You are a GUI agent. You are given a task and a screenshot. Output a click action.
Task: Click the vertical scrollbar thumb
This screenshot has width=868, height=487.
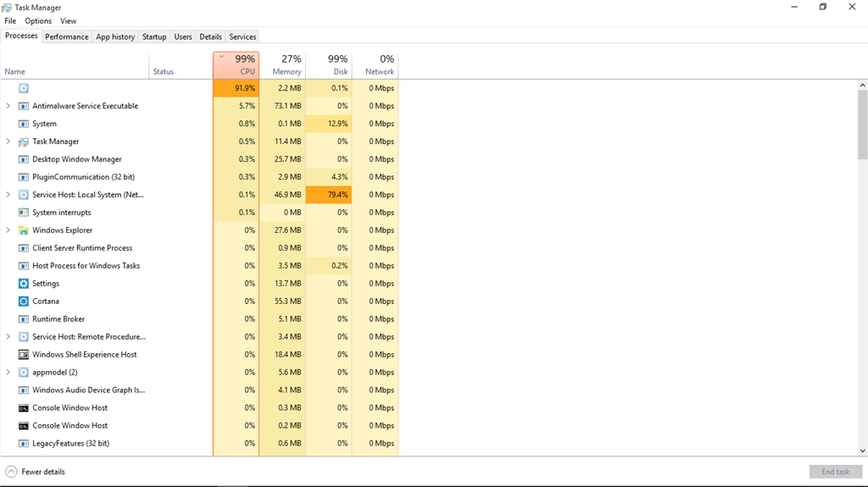tap(862, 125)
